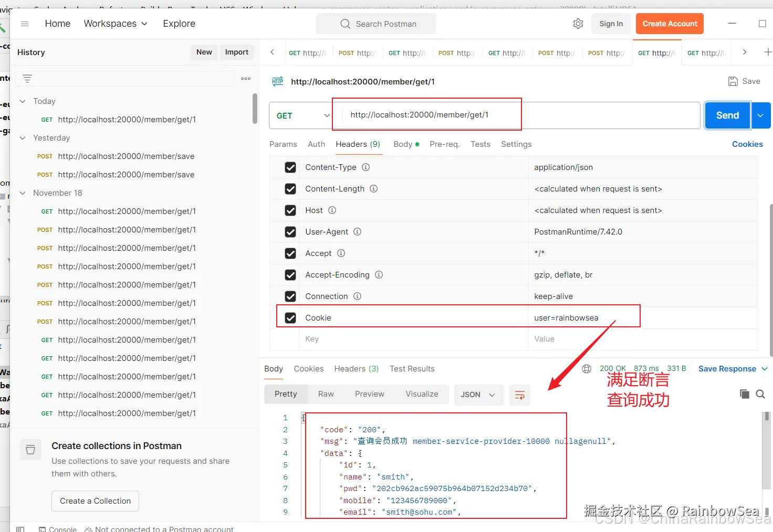Open the response Test Results tab
Image resolution: width=773 pixels, height=532 pixels.
click(x=412, y=369)
